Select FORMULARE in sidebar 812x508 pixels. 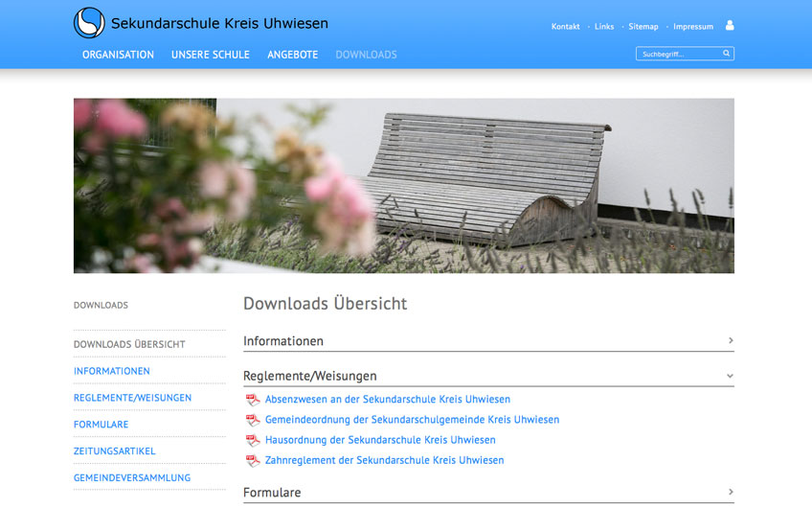tap(101, 425)
